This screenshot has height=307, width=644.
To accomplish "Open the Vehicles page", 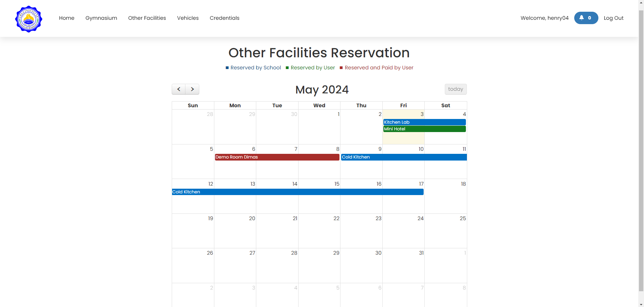I will pyautogui.click(x=187, y=18).
